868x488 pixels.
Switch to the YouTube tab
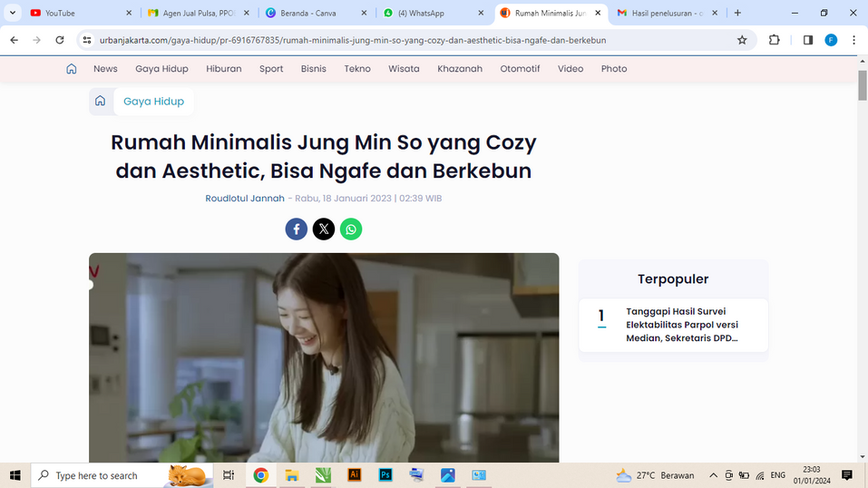point(73,14)
